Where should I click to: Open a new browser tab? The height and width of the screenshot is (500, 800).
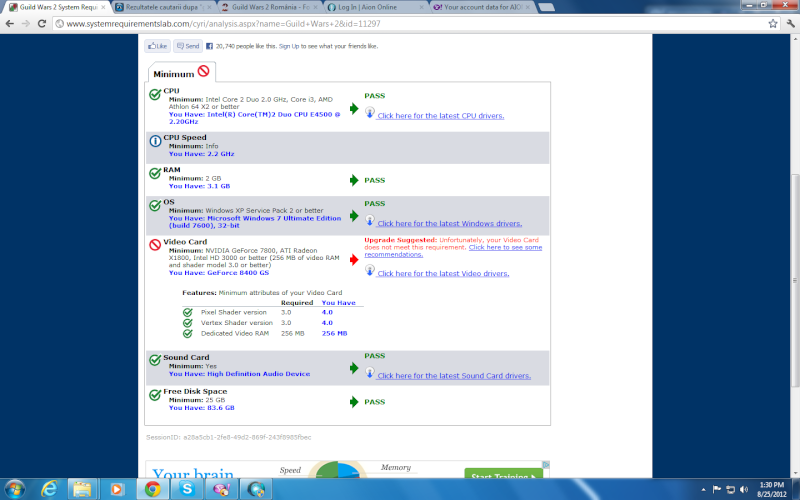pyautogui.click(x=546, y=7)
